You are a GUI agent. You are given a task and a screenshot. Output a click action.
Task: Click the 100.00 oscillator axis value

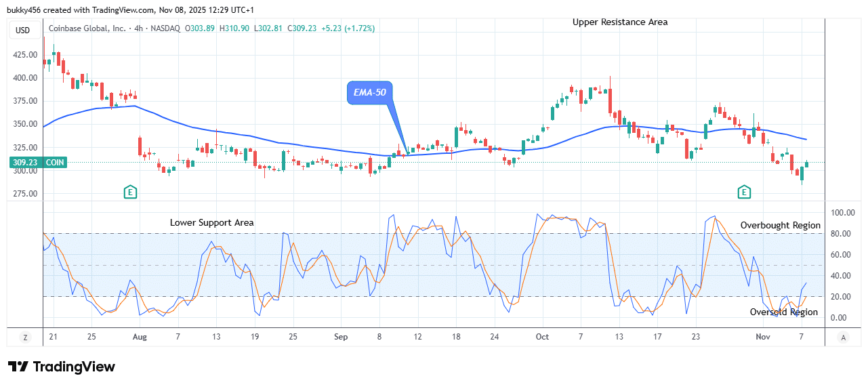pos(843,213)
